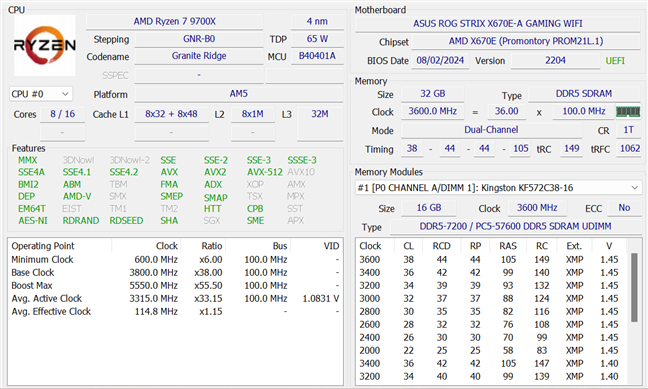Click the DDR5 SDRAM memory type field
This screenshot has height=389, width=648.
(584, 94)
